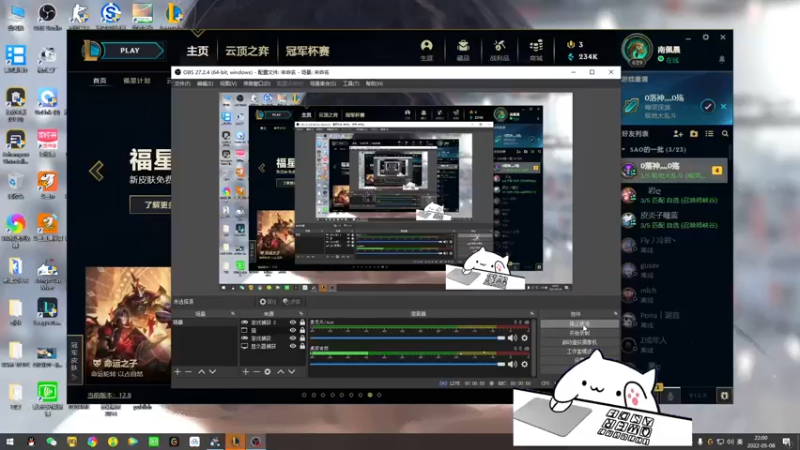The width and height of the screenshot is (800, 450).
Task: Click 启动虚拟摄像机 in OBS controls
Action: click(x=579, y=342)
